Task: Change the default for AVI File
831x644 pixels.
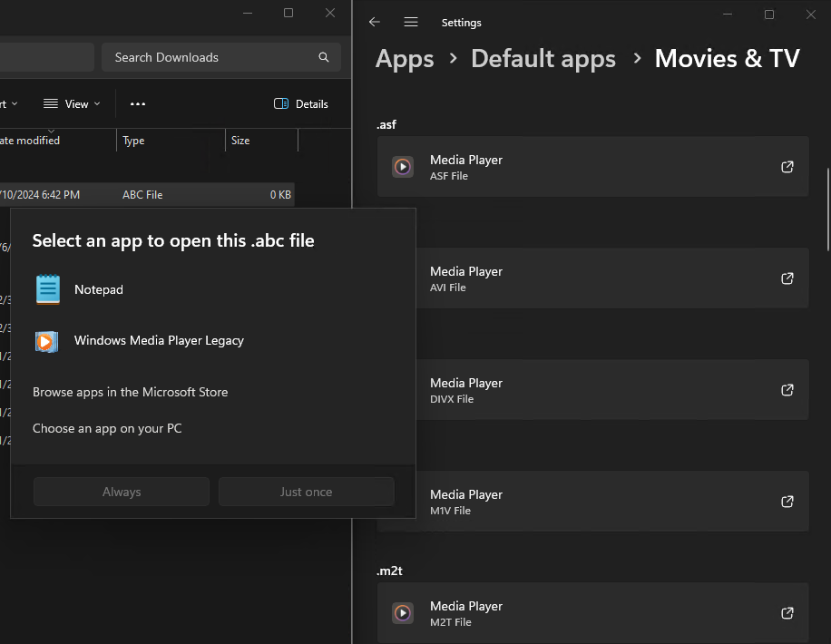Action: tap(612, 278)
